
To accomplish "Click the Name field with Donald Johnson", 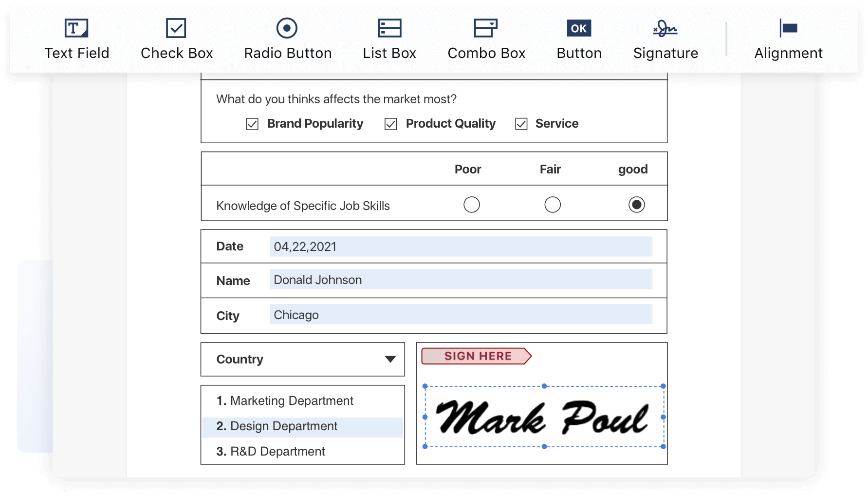I will pyautogui.click(x=461, y=280).
